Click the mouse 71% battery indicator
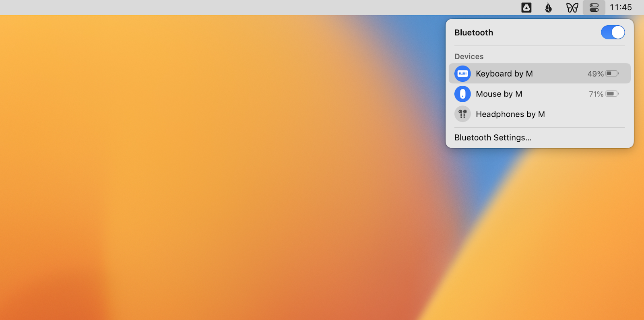 [604, 94]
